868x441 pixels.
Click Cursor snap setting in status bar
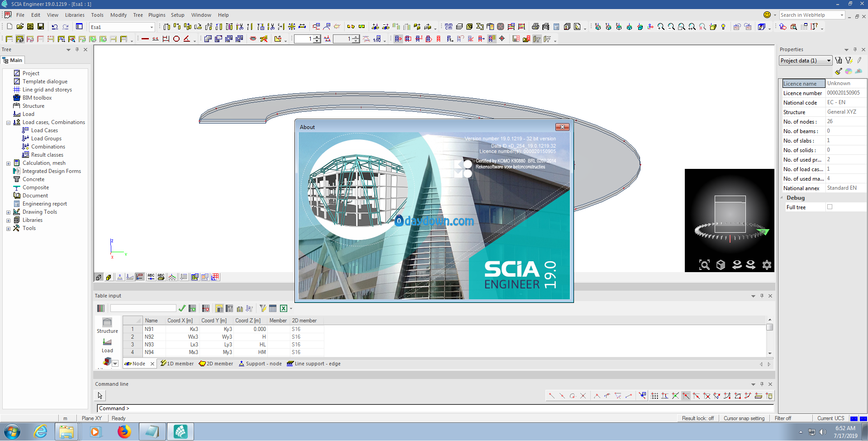pyautogui.click(x=744, y=418)
